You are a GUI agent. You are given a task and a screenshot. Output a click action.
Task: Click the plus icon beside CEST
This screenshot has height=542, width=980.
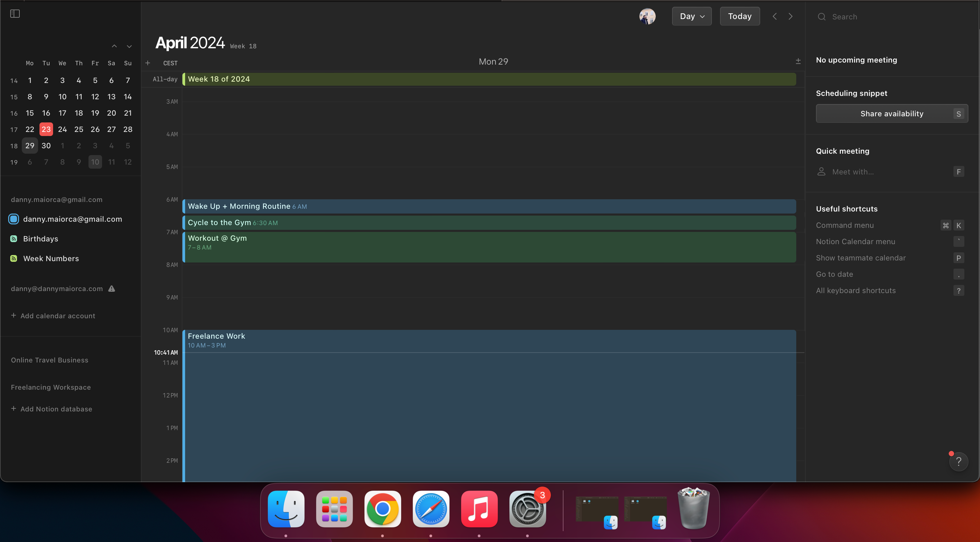[x=148, y=63]
